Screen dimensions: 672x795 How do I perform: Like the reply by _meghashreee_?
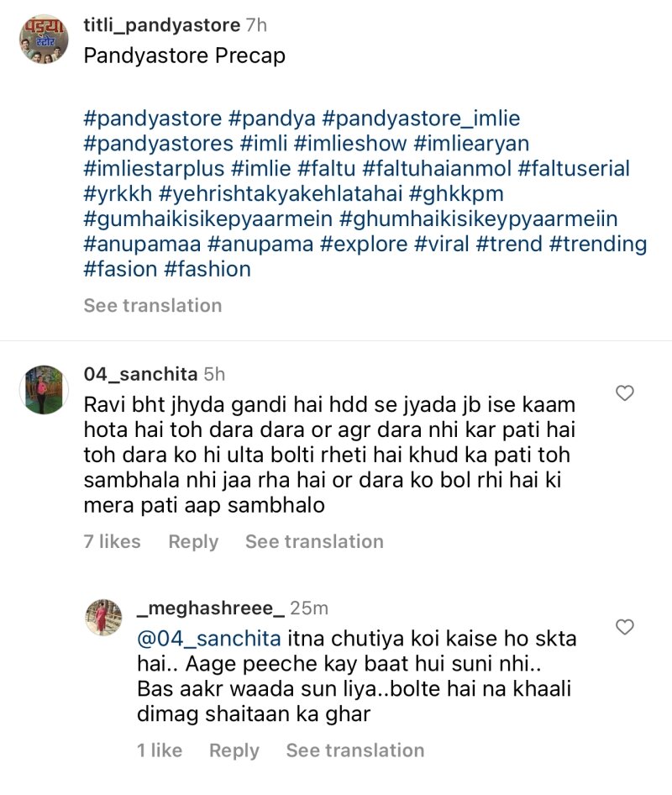pyautogui.click(x=624, y=627)
